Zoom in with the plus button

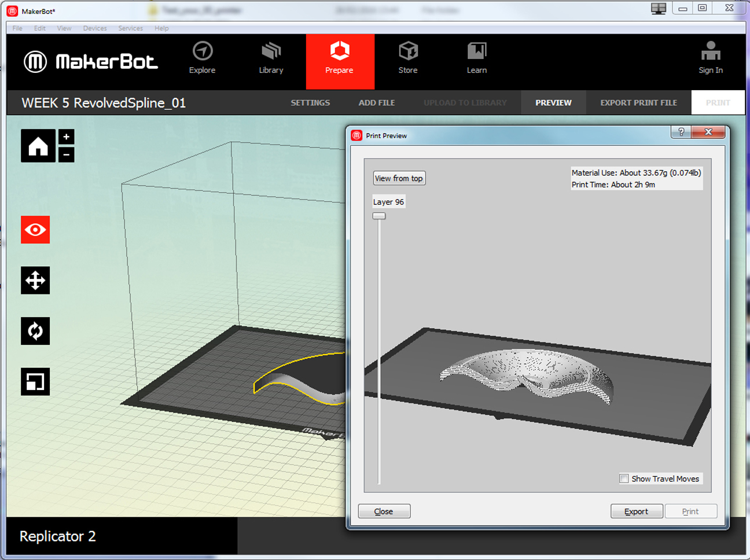[x=67, y=137]
